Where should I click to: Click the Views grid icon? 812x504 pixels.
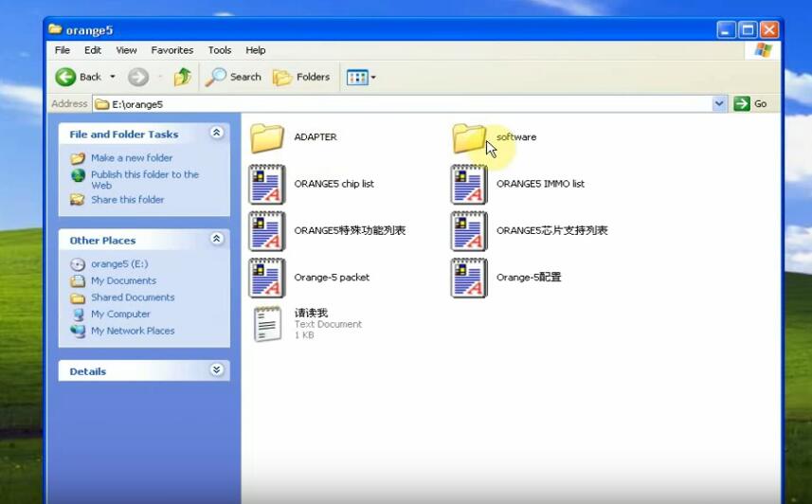point(357,77)
